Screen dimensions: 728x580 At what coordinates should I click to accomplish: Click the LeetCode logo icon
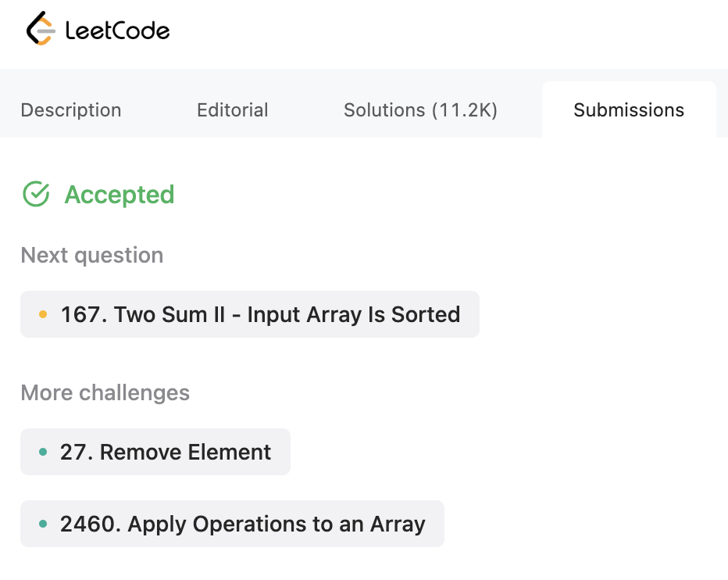tap(41, 30)
